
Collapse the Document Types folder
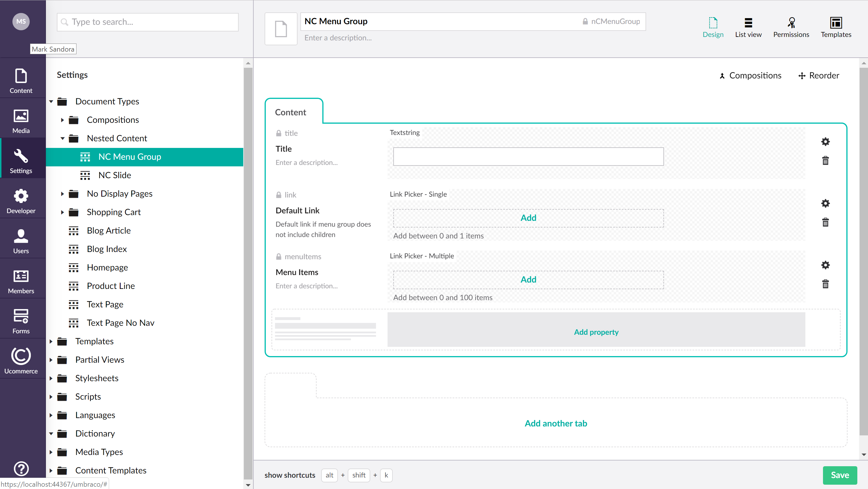coord(51,101)
